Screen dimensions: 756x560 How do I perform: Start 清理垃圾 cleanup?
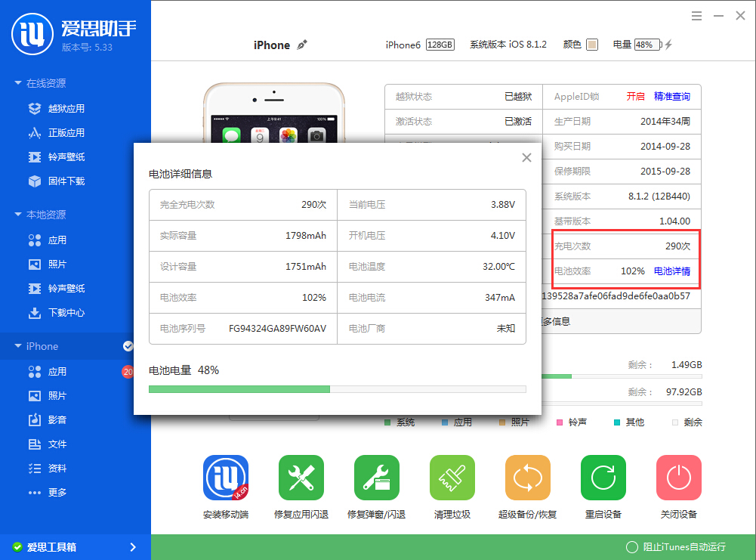[x=452, y=478]
